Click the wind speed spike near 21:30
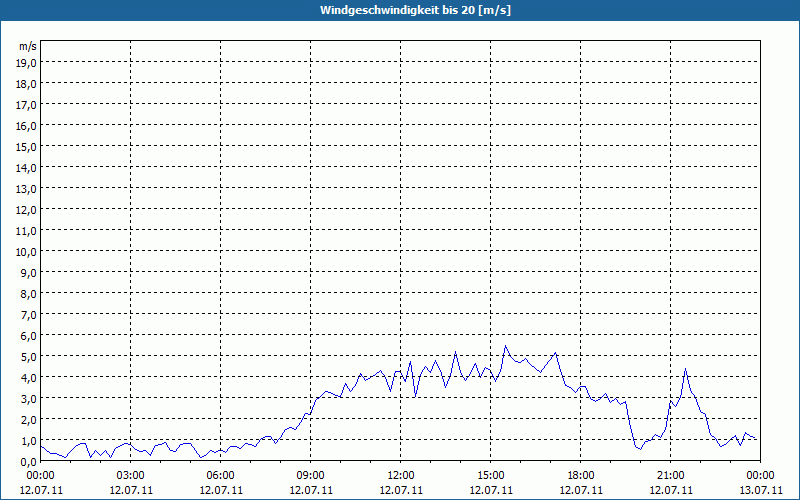Viewport: 800px width, 500px height. click(685, 369)
